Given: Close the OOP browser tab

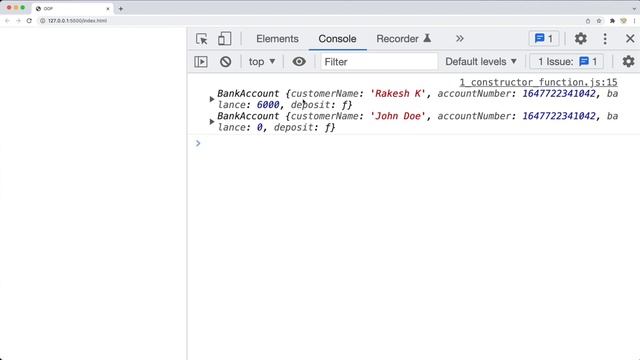Looking at the screenshot, I should pos(108,8).
